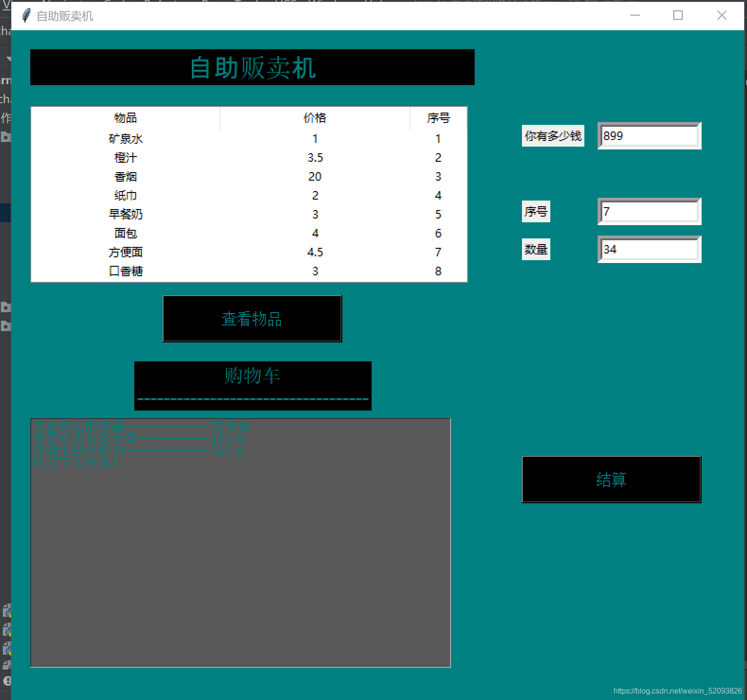Click the feather window icon in title bar

[26, 16]
